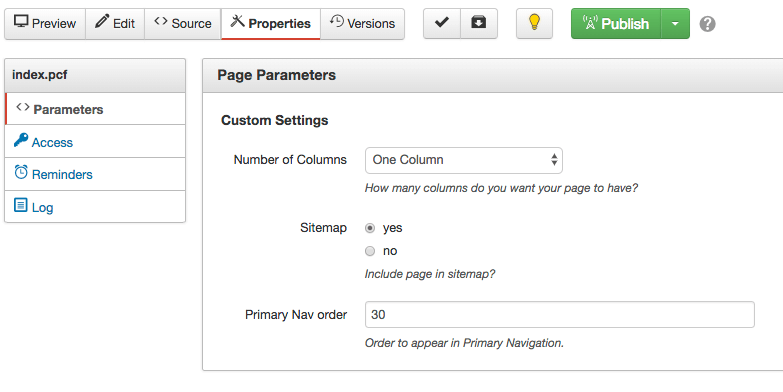Open the Number of Columns dropdown
Screen dimensions: 783x392
click(x=464, y=160)
